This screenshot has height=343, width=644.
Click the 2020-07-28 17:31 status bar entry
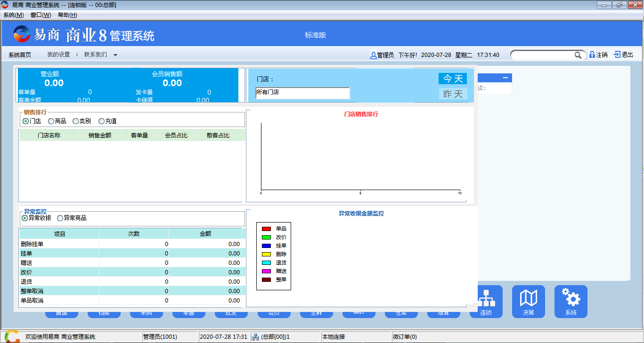pos(224,337)
